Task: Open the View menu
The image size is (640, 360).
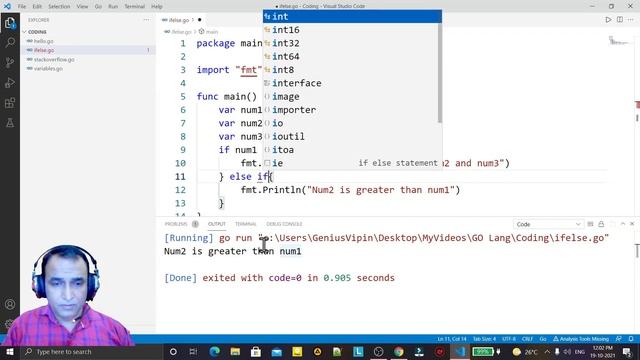Action: coord(82,7)
